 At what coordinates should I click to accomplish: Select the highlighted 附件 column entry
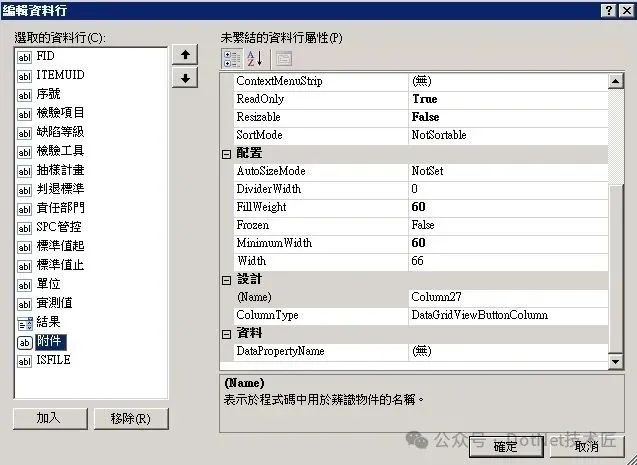point(50,342)
